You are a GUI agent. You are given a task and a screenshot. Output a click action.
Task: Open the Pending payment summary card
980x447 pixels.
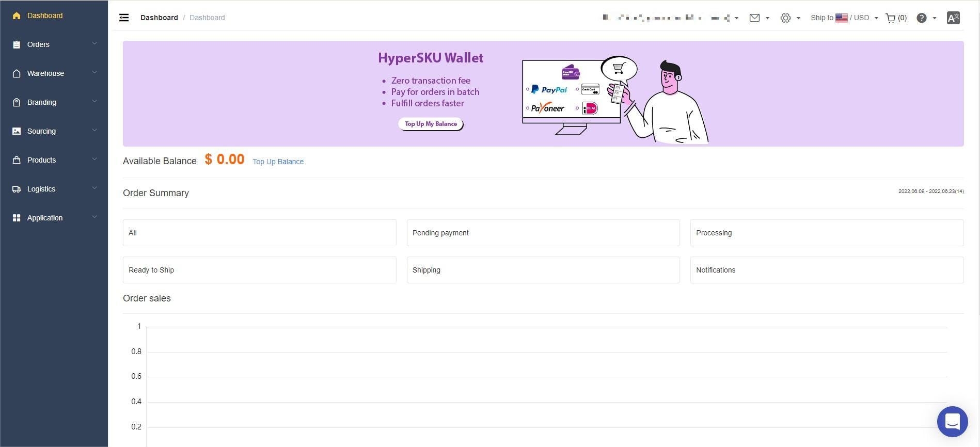point(543,233)
